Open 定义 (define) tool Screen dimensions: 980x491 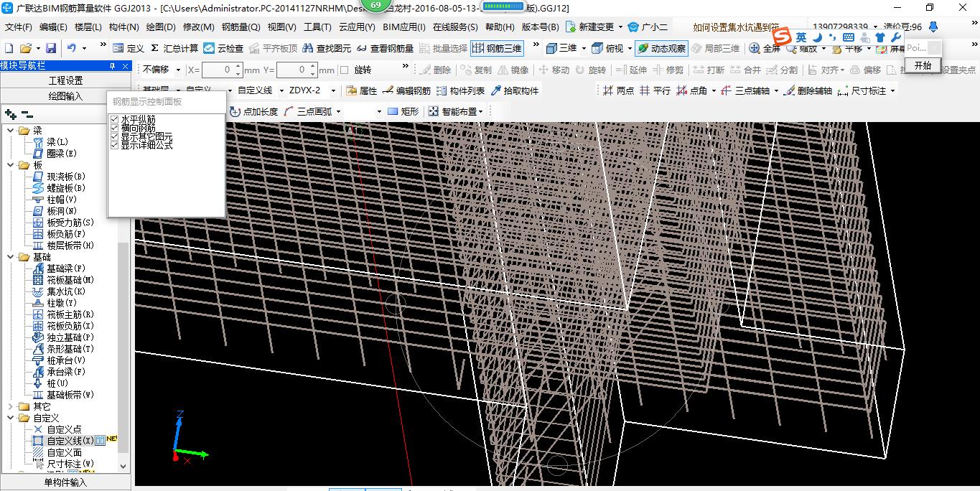point(129,48)
